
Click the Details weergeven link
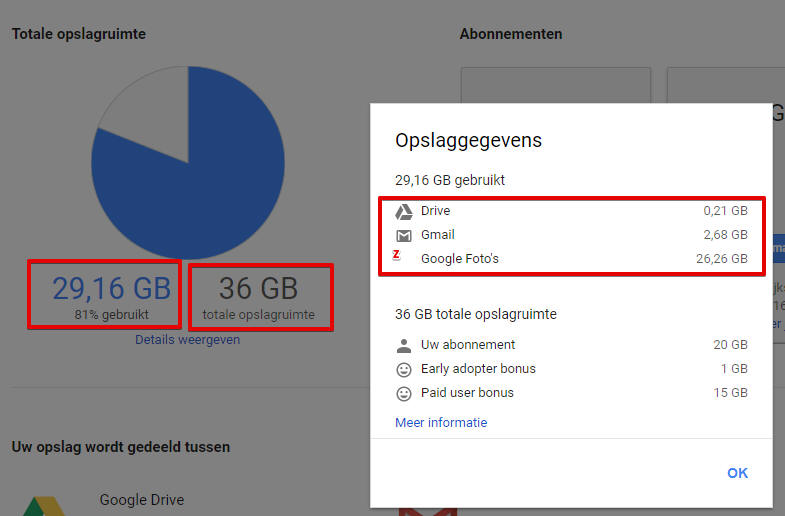click(187, 339)
